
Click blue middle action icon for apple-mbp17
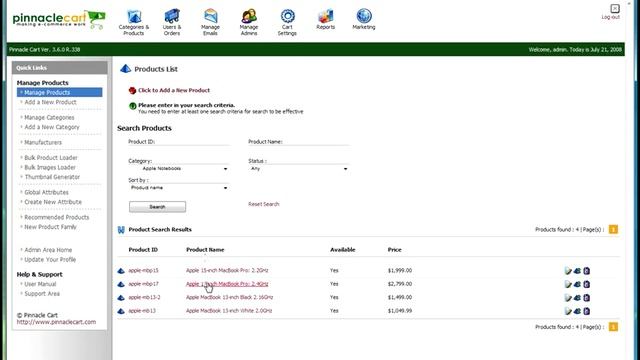tap(577, 284)
